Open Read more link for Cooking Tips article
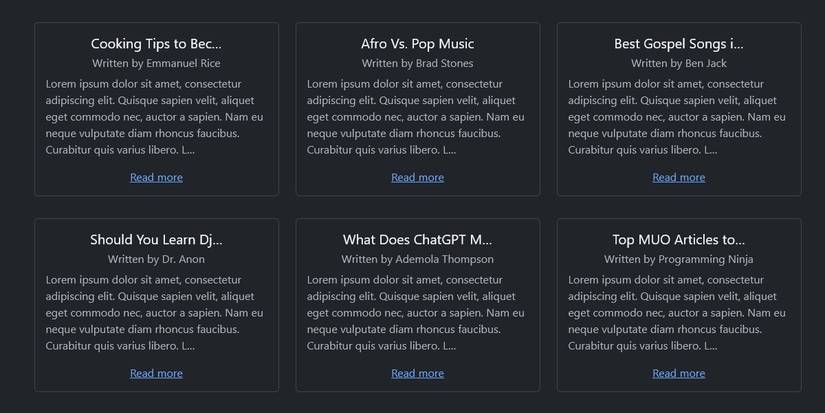This screenshot has height=413, width=825. [156, 177]
